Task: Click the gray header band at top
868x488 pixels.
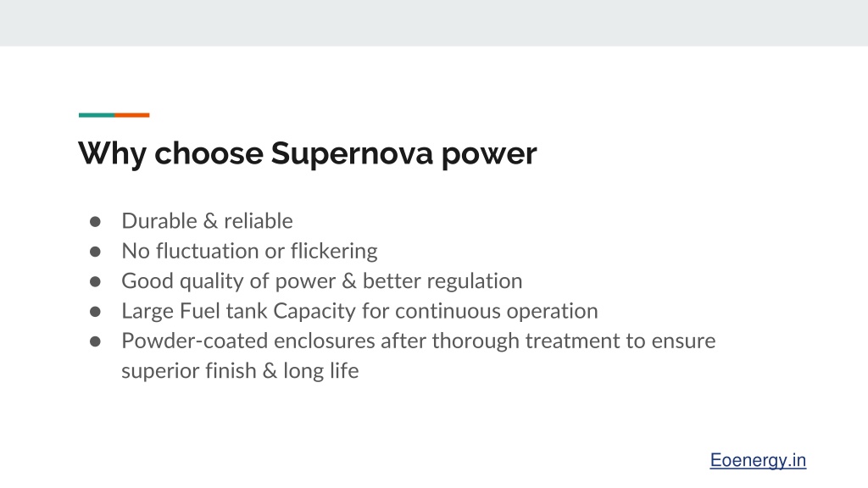Action: (434, 23)
